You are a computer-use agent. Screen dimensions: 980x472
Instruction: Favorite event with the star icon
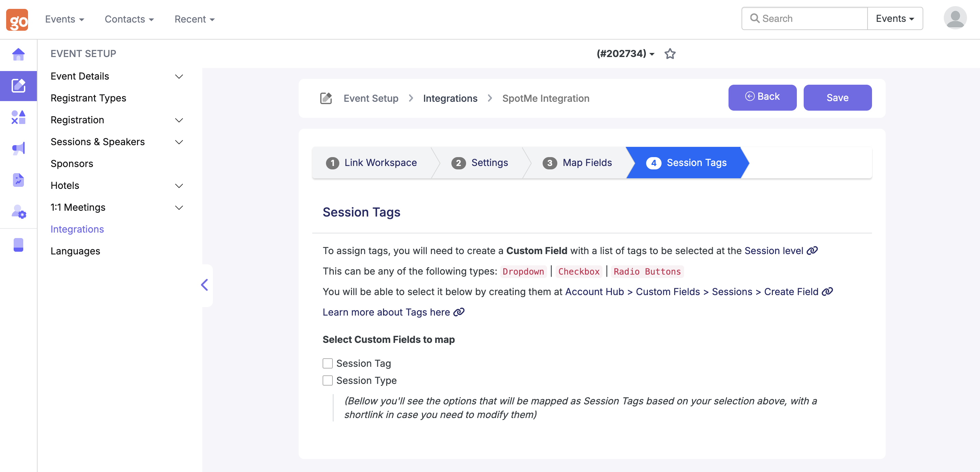tap(670, 54)
